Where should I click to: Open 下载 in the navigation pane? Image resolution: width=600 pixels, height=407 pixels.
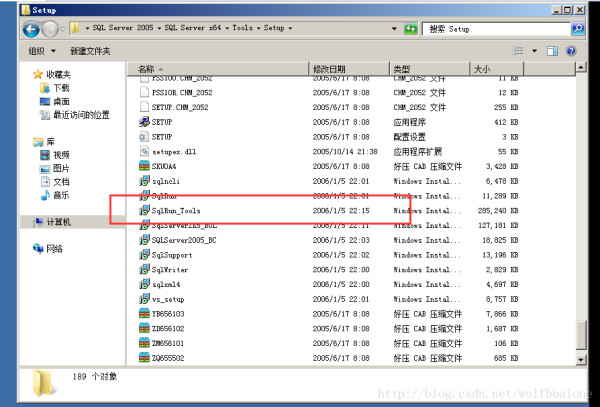click(61, 88)
